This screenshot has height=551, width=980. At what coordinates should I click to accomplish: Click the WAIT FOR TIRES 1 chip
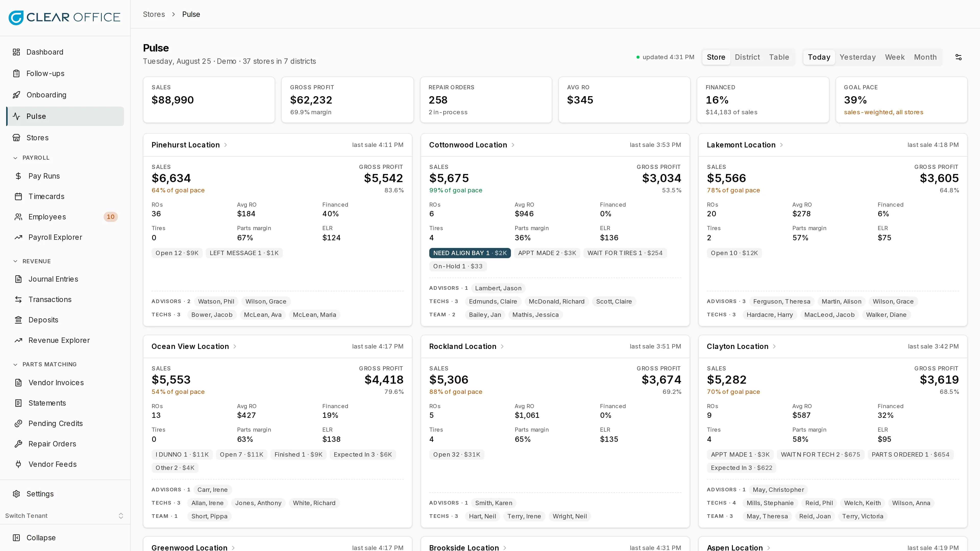(x=625, y=253)
